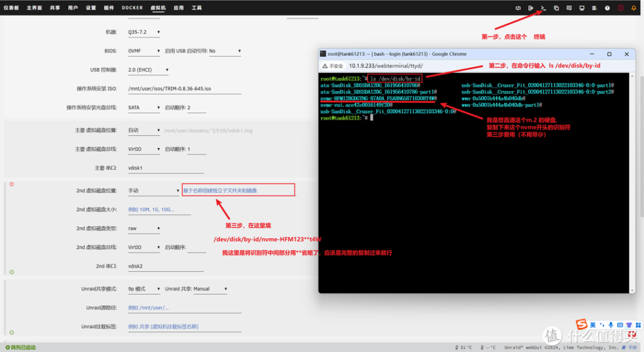Open the 操作系统安装光盘总线 SATA dropdown
Viewport: 644px width, 352px height.
click(144, 108)
